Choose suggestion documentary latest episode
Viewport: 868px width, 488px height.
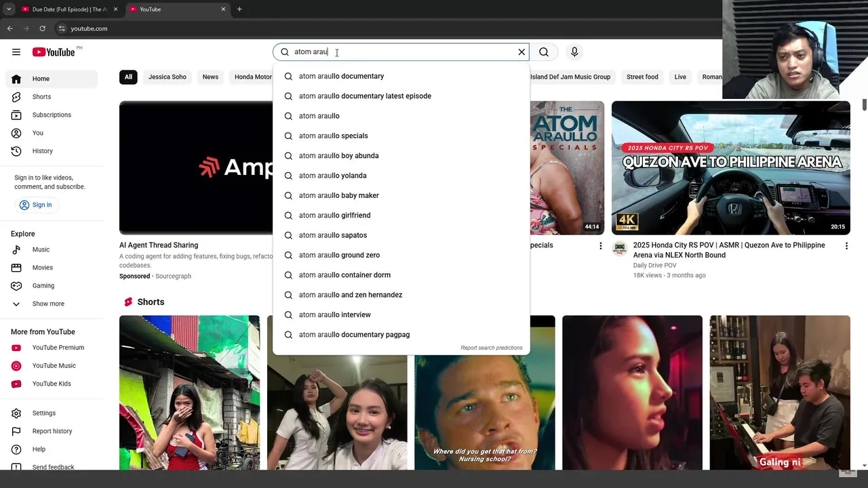401,96
